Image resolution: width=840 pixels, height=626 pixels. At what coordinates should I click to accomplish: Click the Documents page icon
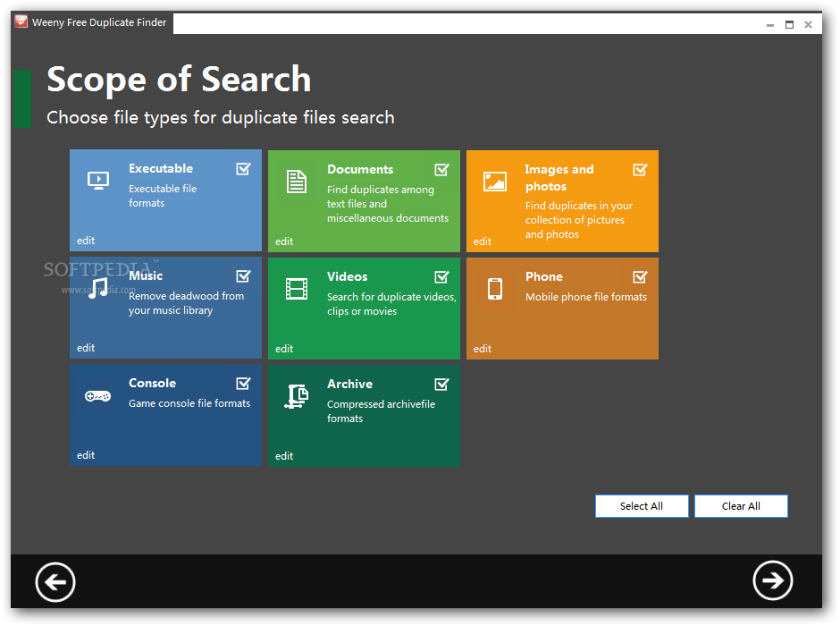click(297, 182)
